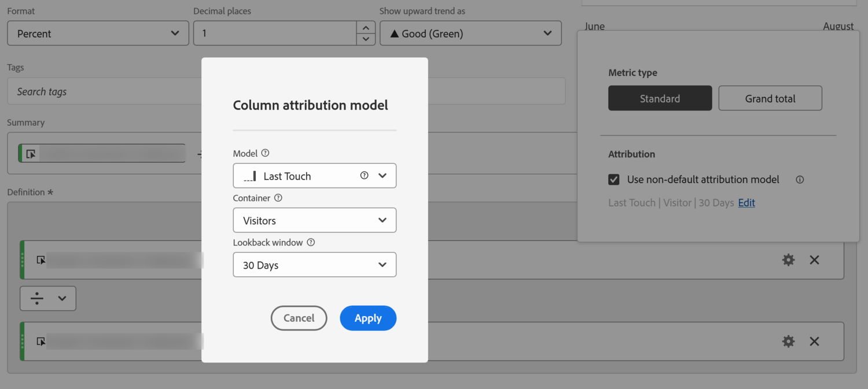868x389 pixels.
Task: Click info icon beside non-default attribution model
Action: tap(800, 179)
